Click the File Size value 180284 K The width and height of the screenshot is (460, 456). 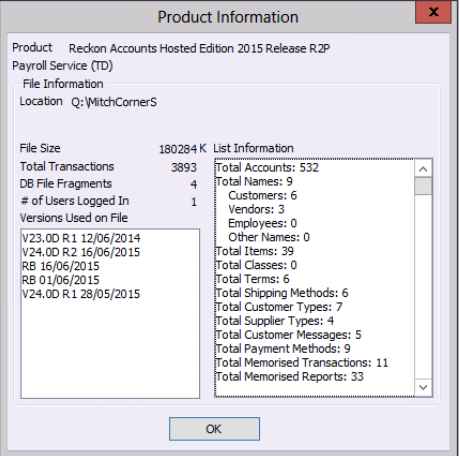pos(182,149)
